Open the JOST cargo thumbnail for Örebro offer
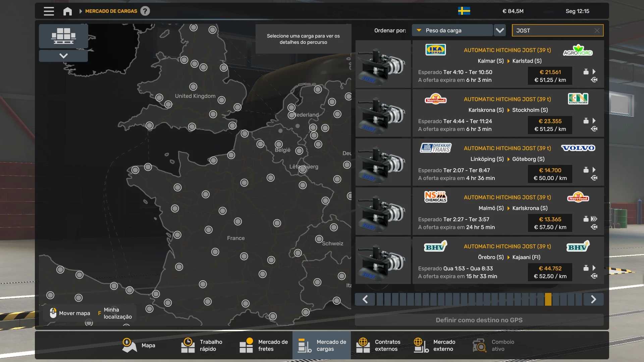The width and height of the screenshot is (644, 362). click(x=383, y=260)
